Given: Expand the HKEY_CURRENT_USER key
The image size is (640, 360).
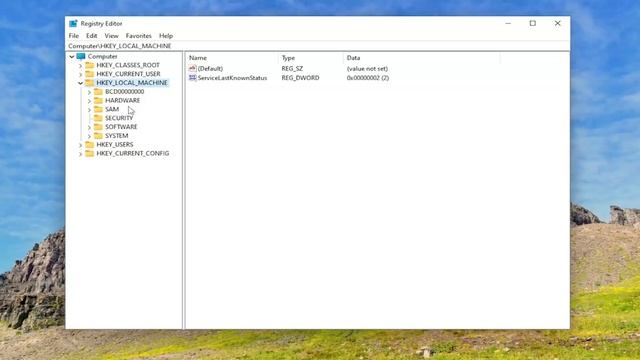Looking at the screenshot, I should 80,74.
